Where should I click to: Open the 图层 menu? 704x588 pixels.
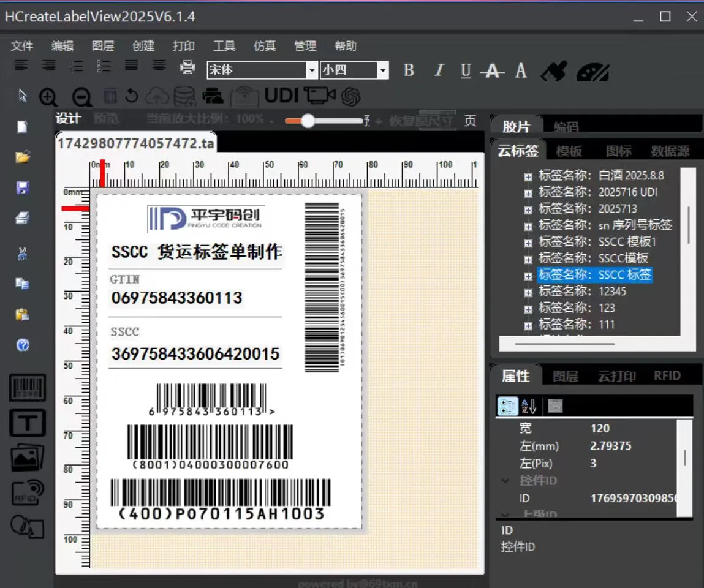tap(103, 46)
